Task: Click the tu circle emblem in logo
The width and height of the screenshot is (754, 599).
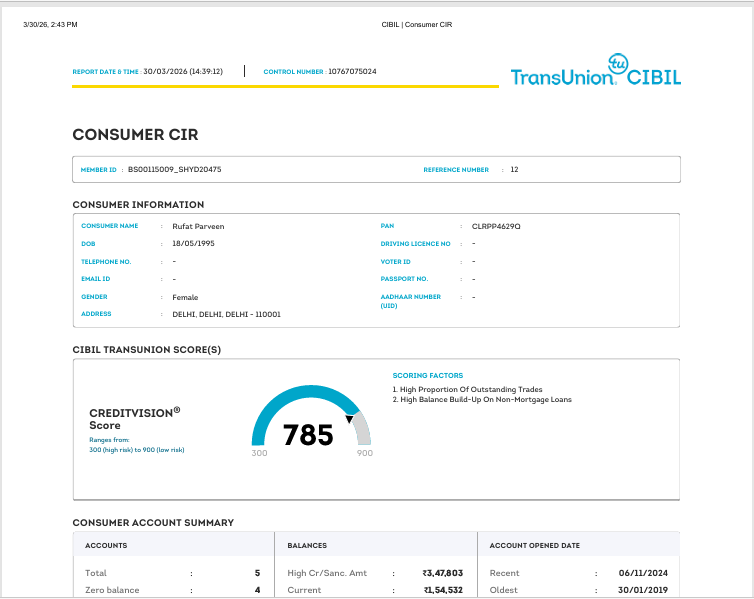Action: (x=618, y=63)
